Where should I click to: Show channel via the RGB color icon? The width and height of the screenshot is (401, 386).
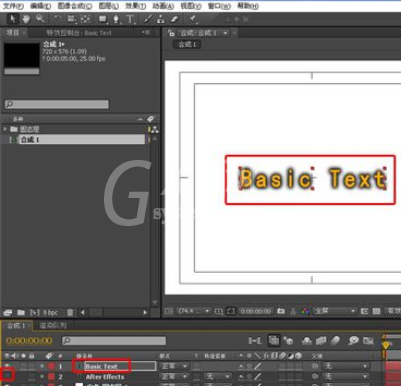click(305, 311)
